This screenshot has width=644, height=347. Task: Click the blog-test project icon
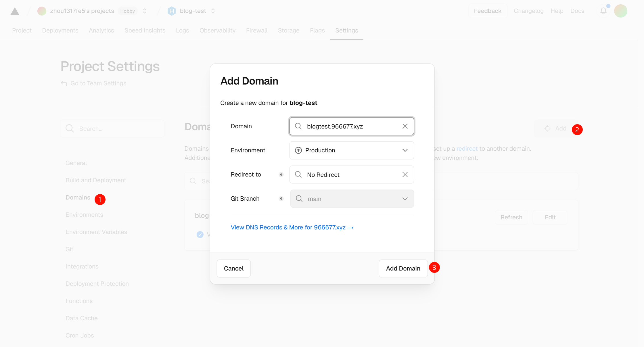coord(172,11)
